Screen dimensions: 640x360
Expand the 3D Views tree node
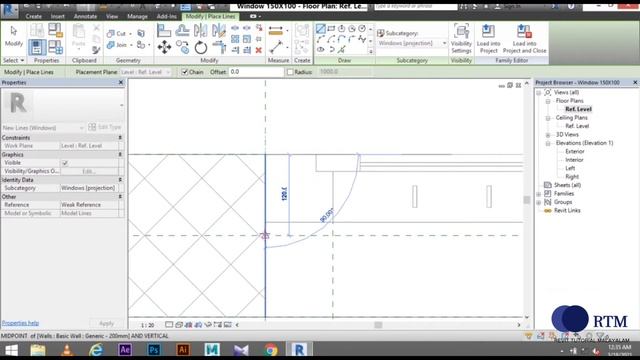pyautogui.click(x=548, y=135)
